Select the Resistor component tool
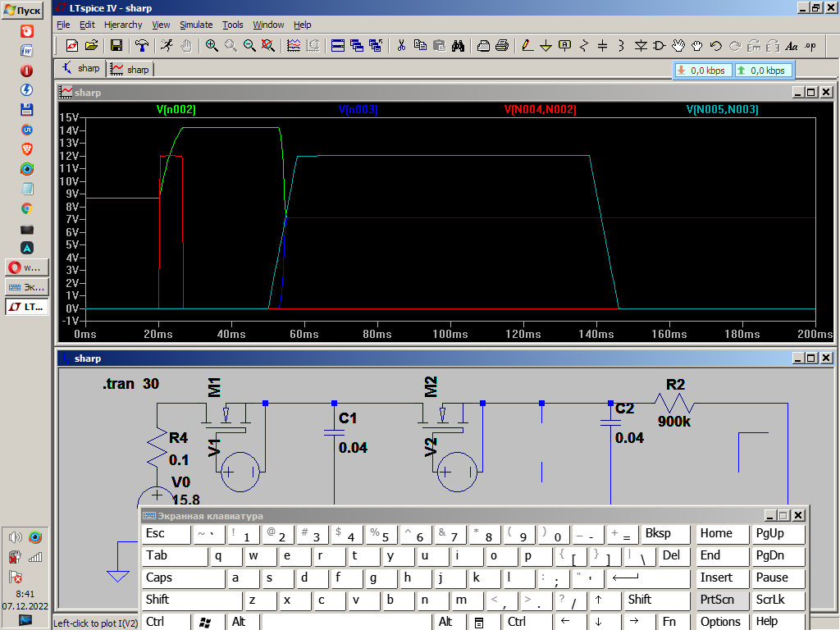The image size is (840, 630). tap(584, 45)
